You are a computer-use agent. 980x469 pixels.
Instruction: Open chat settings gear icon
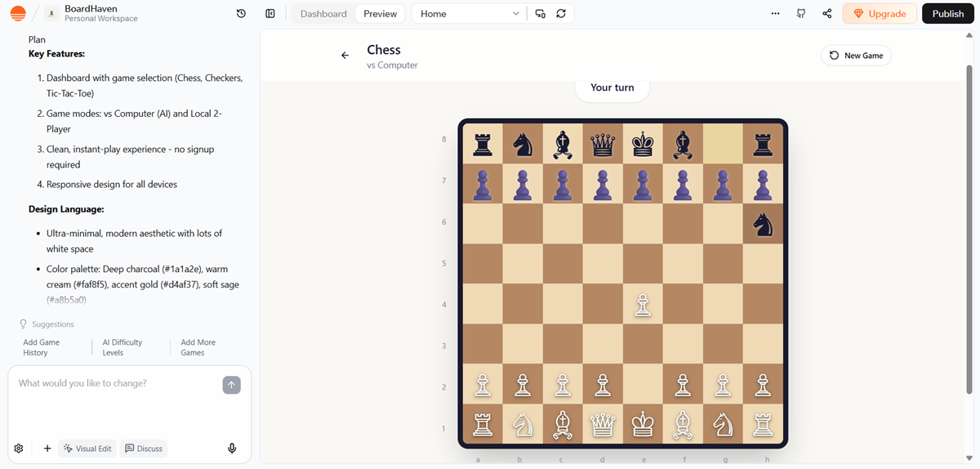click(x=19, y=449)
